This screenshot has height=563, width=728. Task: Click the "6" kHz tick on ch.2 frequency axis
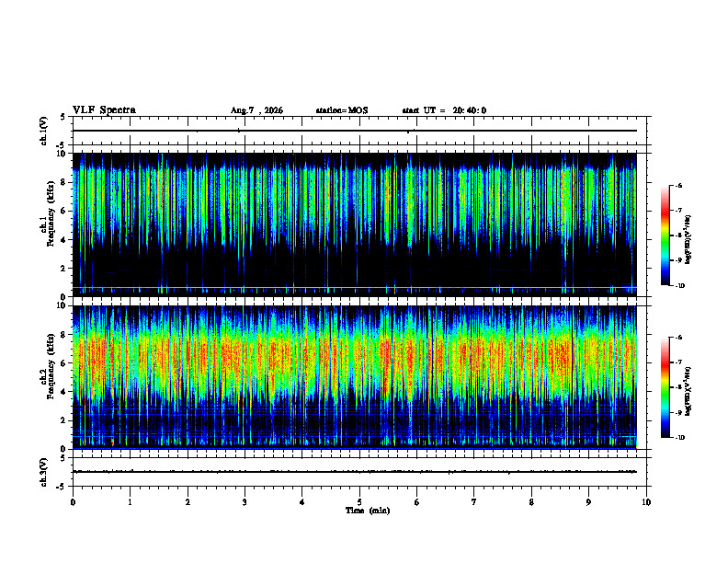point(64,363)
